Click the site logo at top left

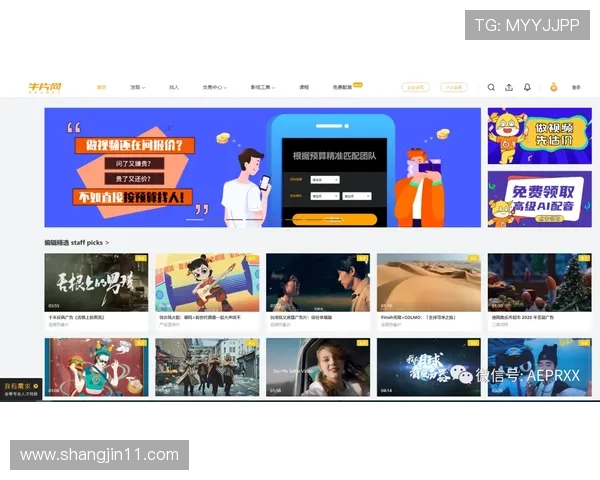pyautogui.click(x=46, y=88)
